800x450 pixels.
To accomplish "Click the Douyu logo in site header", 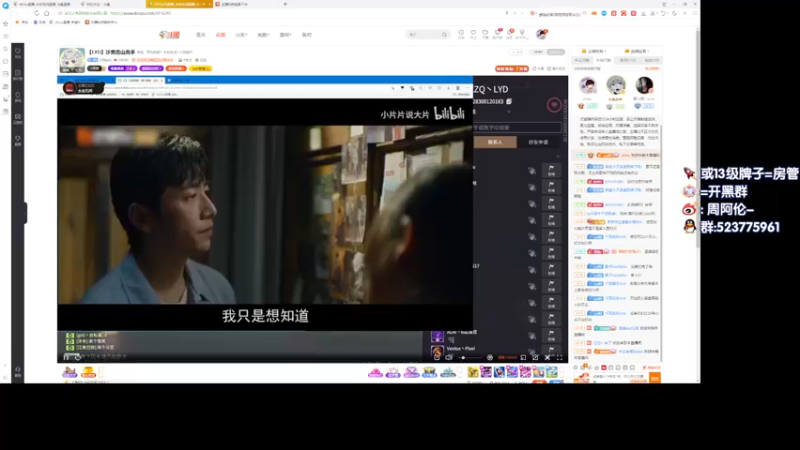I will 169,35.
